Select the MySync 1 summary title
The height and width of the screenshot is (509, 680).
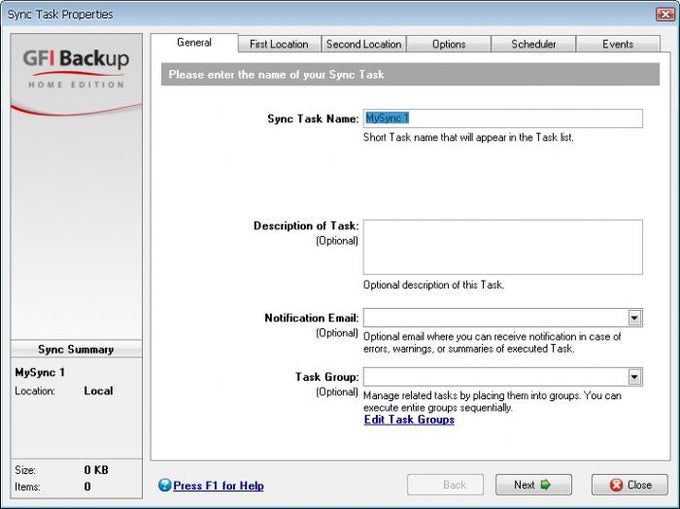pos(40,372)
